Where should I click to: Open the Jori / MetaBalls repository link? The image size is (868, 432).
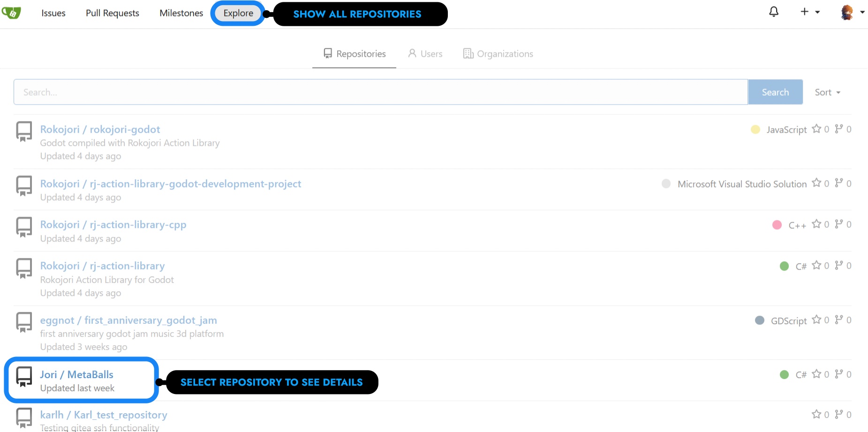tap(76, 374)
